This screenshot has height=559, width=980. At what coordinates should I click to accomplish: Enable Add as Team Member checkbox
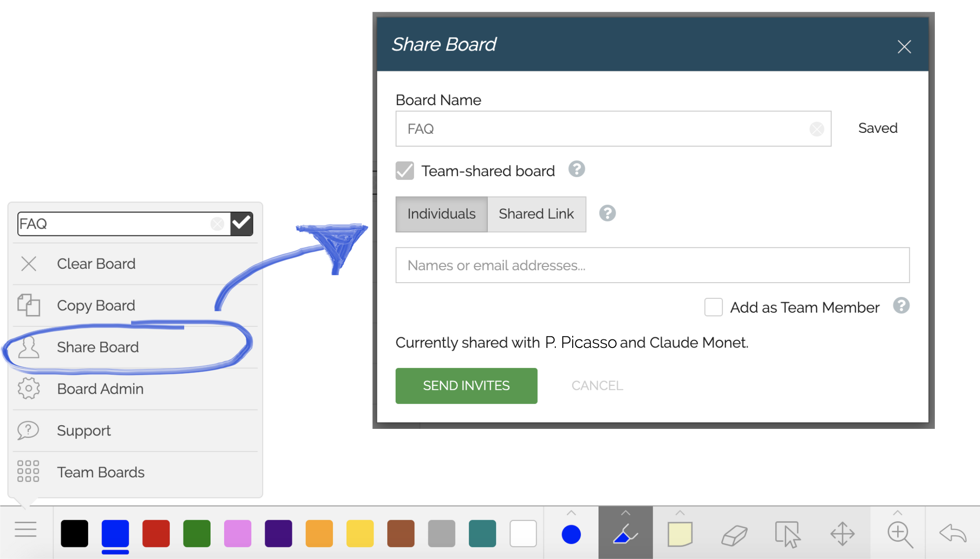pyautogui.click(x=713, y=307)
